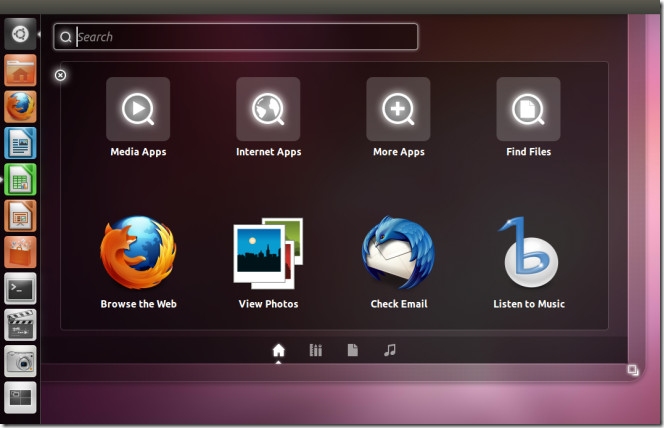This screenshot has width=664, height=428.
Task: Click the Browse the Web Firefox icon
Action: pos(138,253)
